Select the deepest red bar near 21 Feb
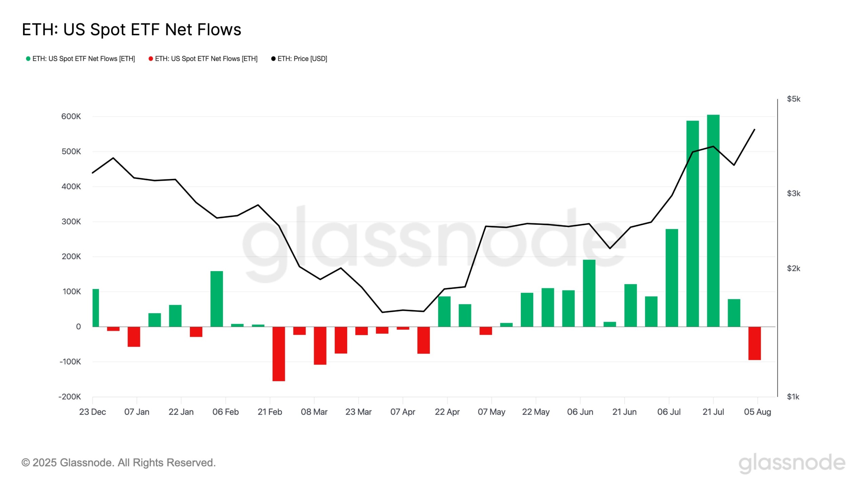This screenshot has width=868, height=488. click(x=278, y=354)
